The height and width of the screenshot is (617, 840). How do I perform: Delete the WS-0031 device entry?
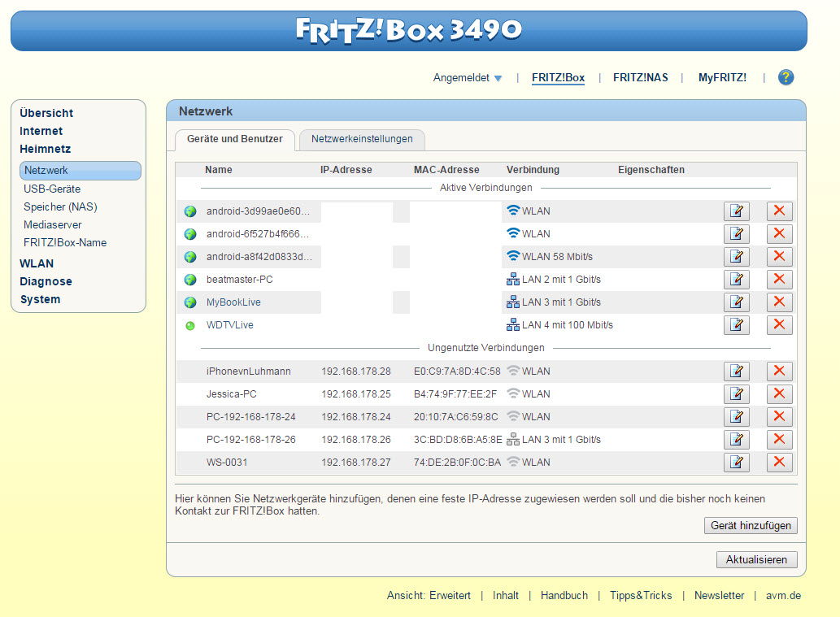click(780, 463)
